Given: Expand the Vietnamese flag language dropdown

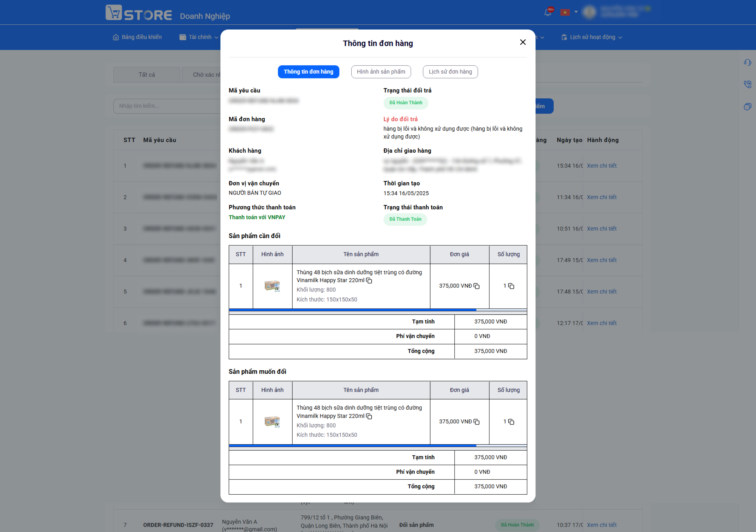Looking at the screenshot, I should (x=569, y=12).
